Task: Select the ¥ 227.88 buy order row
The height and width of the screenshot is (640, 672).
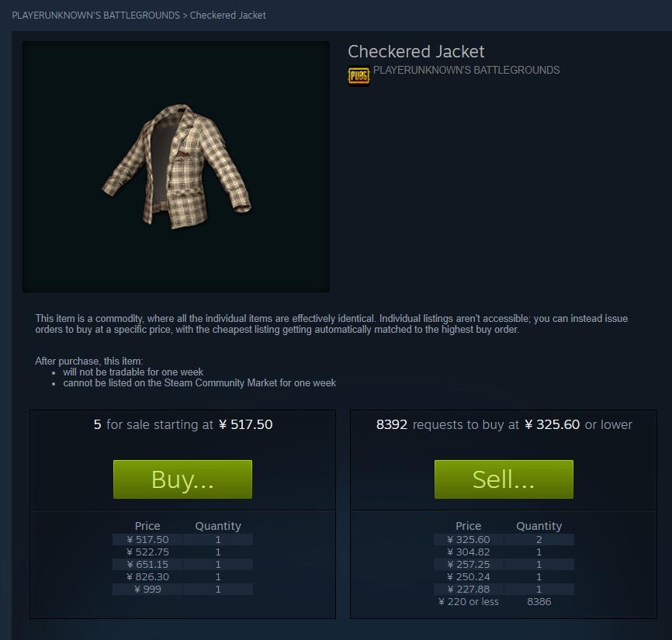Action: click(504, 590)
